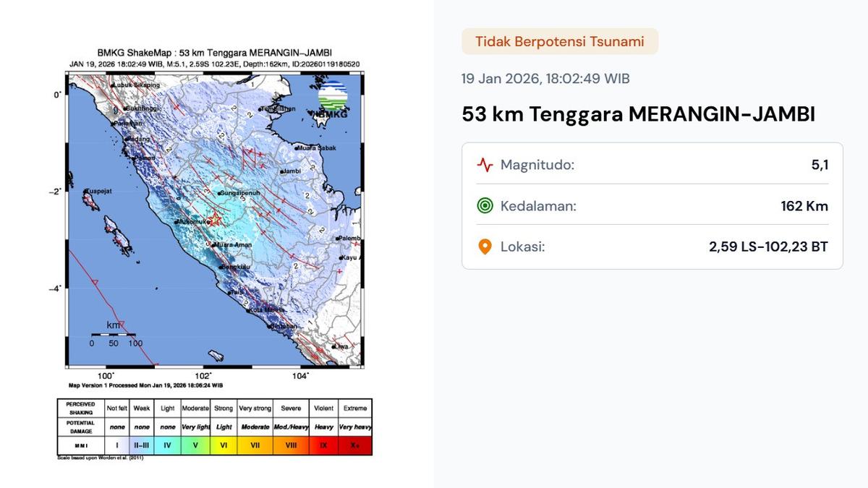Viewport: 868px width, 488px height.
Task: Select the green Kedalaman depth icon
Action: tap(483, 205)
